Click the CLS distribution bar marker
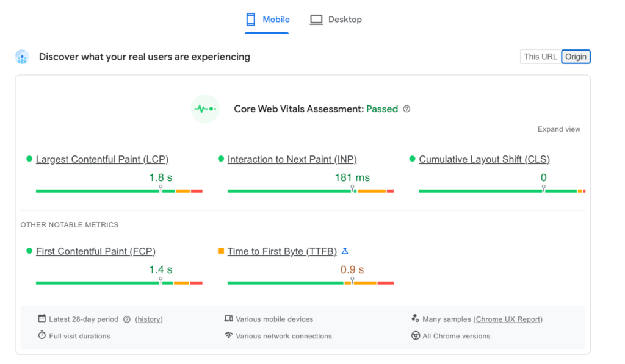Screen dimensions: 625x364 (x=544, y=188)
